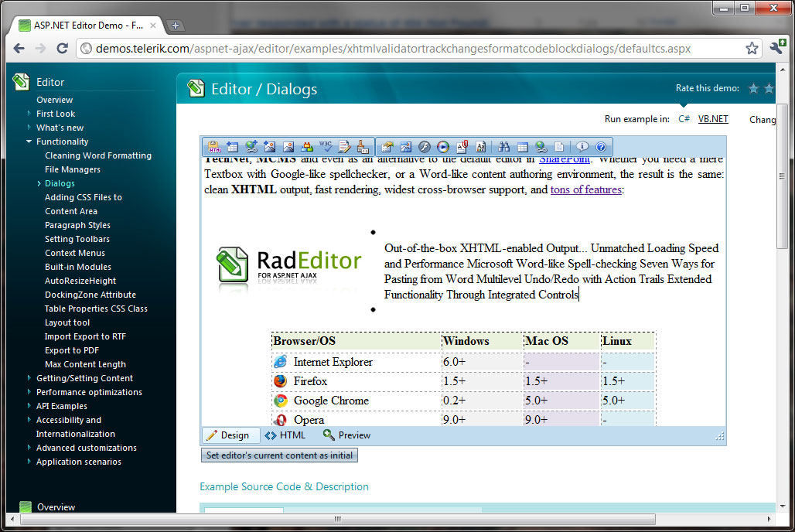This screenshot has height=532, width=795.
Task: Expand Application scenarios section
Action: (x=29, y=462)
